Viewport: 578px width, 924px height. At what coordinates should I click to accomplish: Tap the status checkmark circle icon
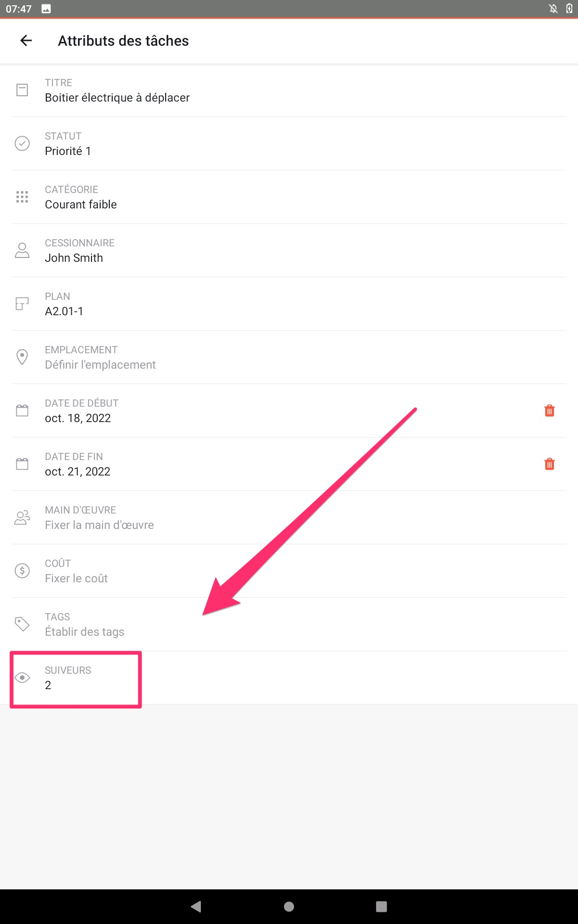click(x=22, y=143)
